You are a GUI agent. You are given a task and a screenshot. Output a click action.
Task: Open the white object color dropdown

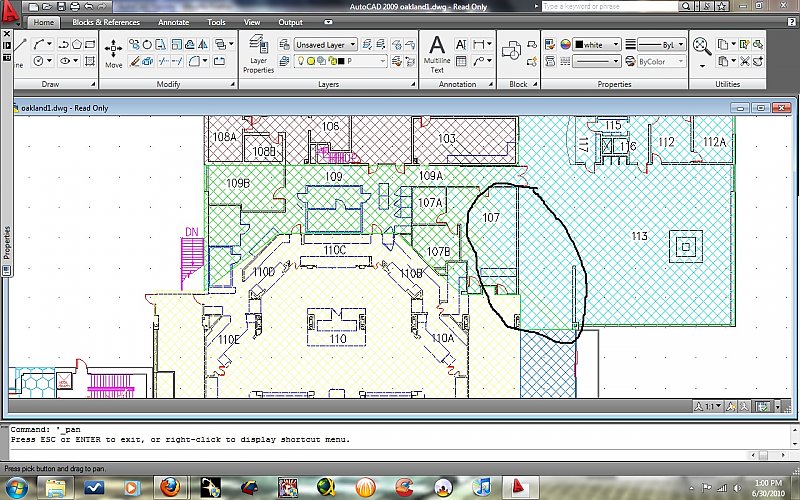click(x=596, y=44)
